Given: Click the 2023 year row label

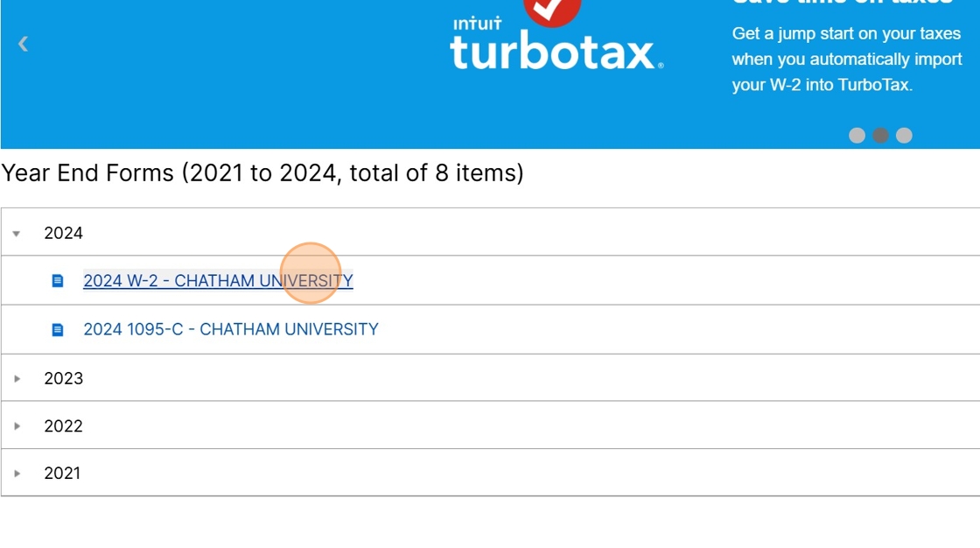Looking at the screenshot, I should (x=63, y=378).
